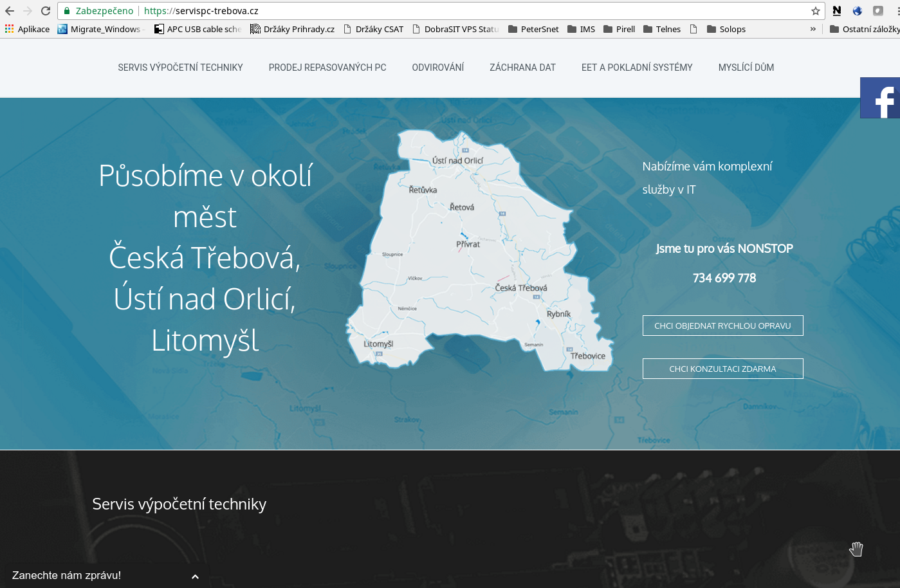Open the Facebook icon widget
The height and width of the screenshot is (588, 900).
pyautogui.click(x=880, y=98)
